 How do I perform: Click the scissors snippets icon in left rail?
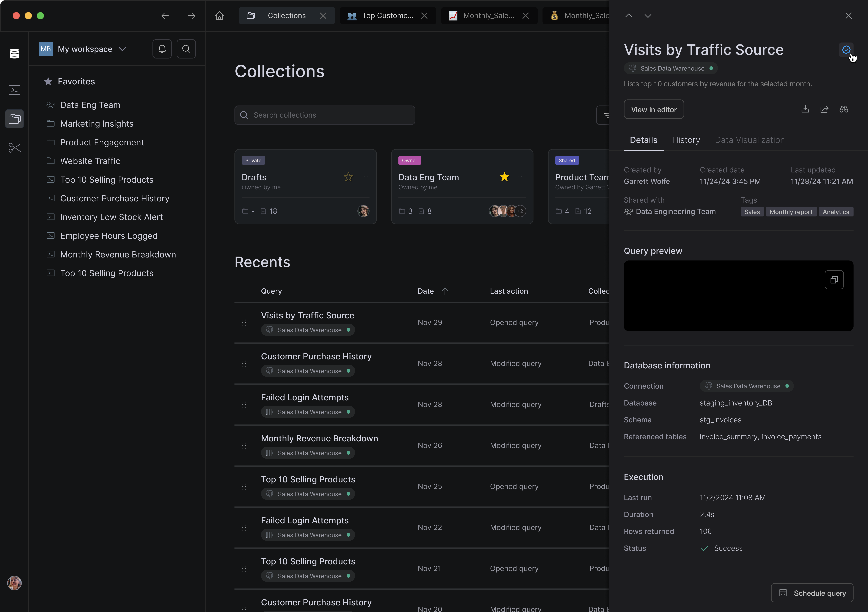pyautogui.click(x=14, y=148)
